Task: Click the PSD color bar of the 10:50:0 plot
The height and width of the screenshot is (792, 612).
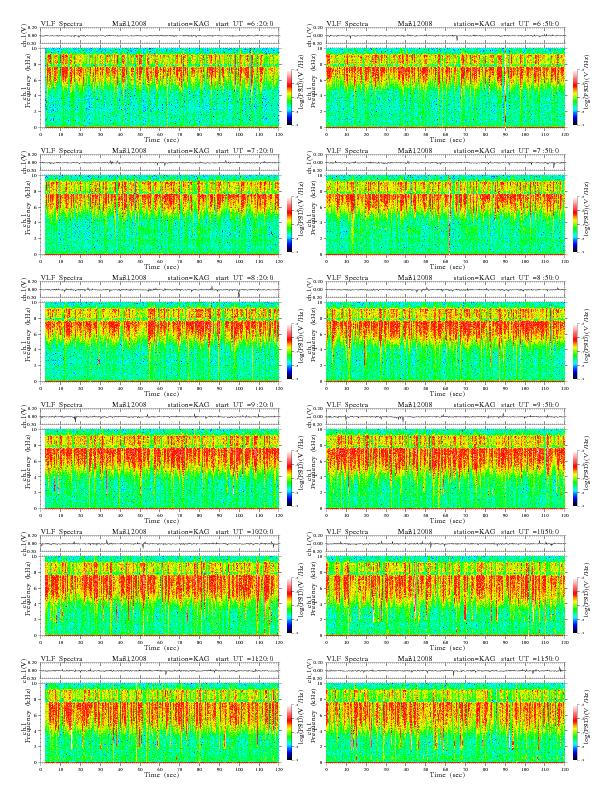Action: coord(576,605)
